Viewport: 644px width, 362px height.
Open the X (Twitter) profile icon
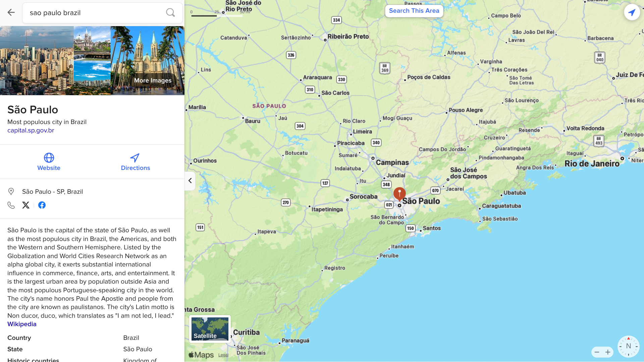pyautogui.click(x=26, y=205)
